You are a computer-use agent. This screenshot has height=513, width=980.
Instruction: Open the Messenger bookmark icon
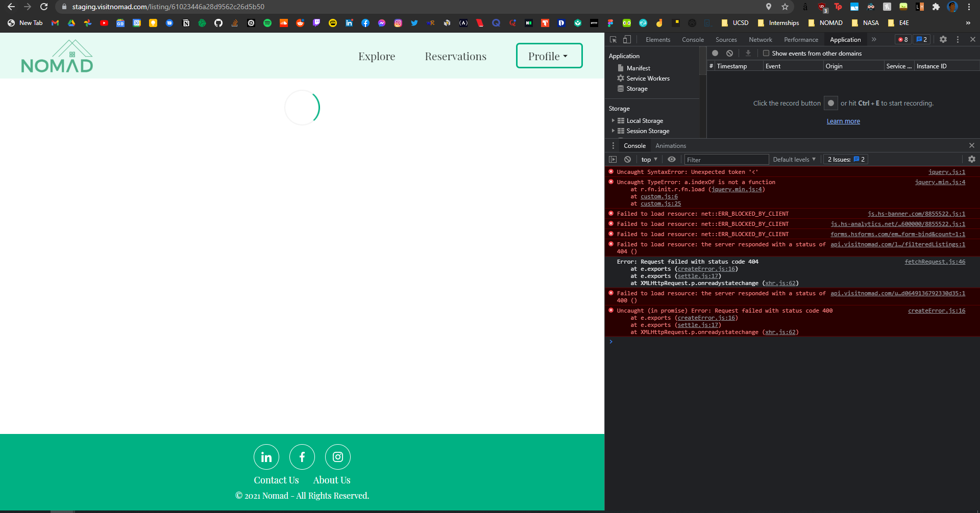coord(382,23)
